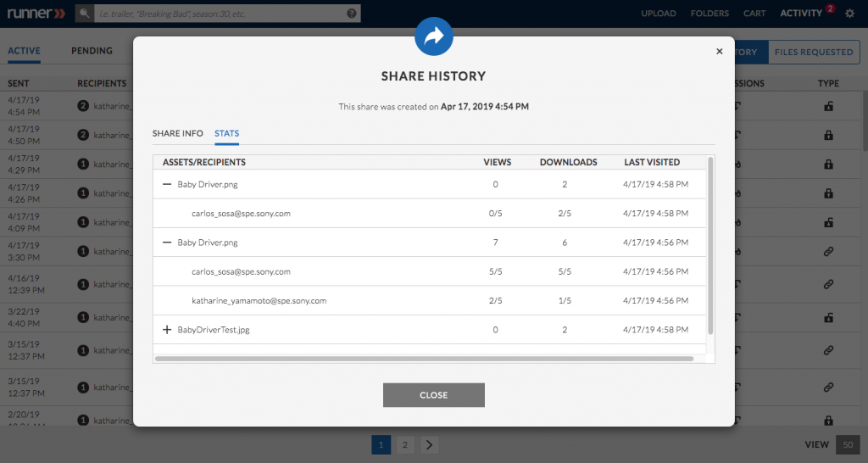Viewport: 868px width, 463px height.
Task: Click the Runner logo
Action: click(x=36, y=13)
